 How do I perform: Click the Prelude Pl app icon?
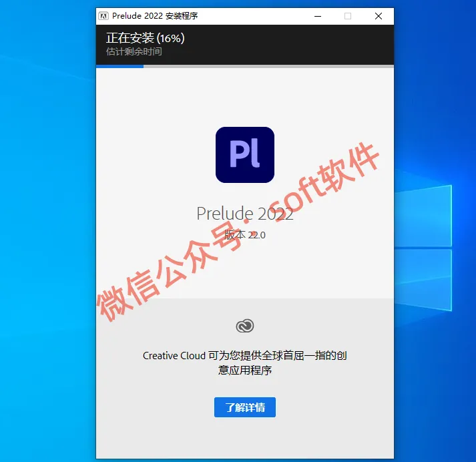(x=245, y=155)
